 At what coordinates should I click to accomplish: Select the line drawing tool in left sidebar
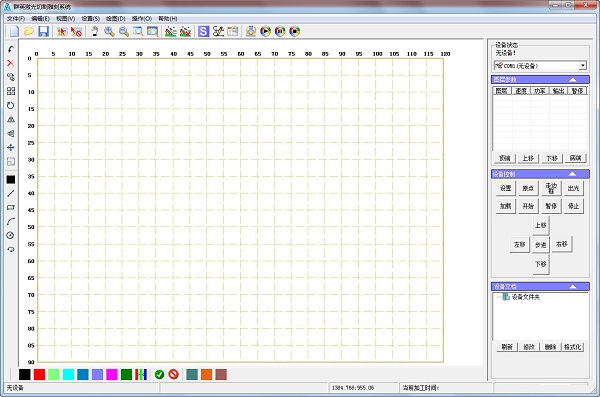[11, 193]
